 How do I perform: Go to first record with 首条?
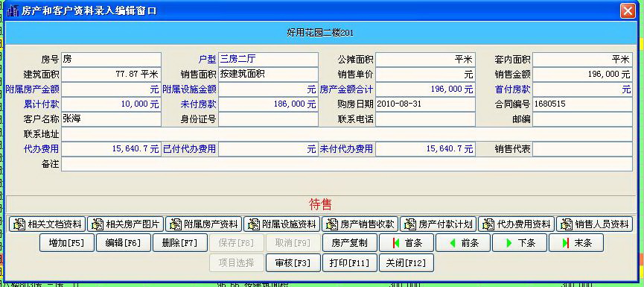point(407,242)
